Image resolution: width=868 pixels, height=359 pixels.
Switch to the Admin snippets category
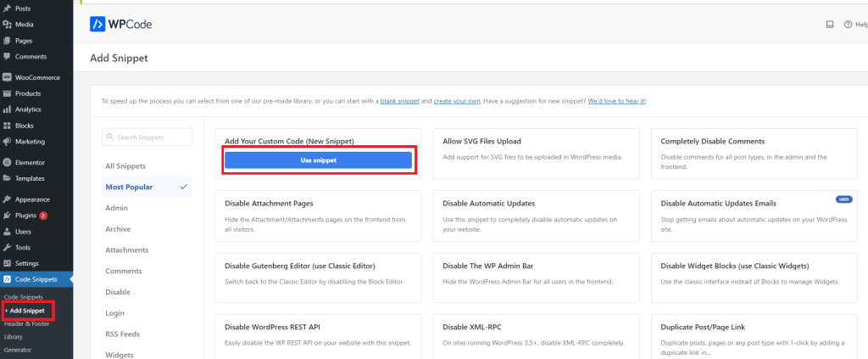coord(116,208)
